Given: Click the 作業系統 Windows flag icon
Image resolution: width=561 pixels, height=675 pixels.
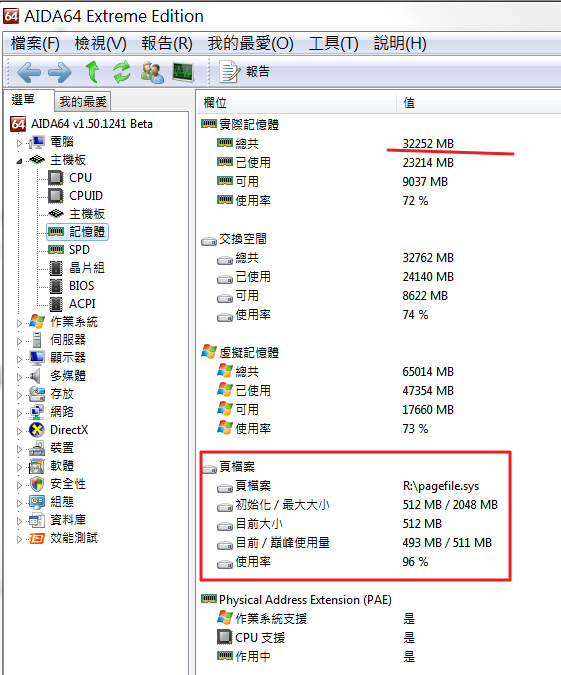Looking at the screenshot, I should click(37, 322).
